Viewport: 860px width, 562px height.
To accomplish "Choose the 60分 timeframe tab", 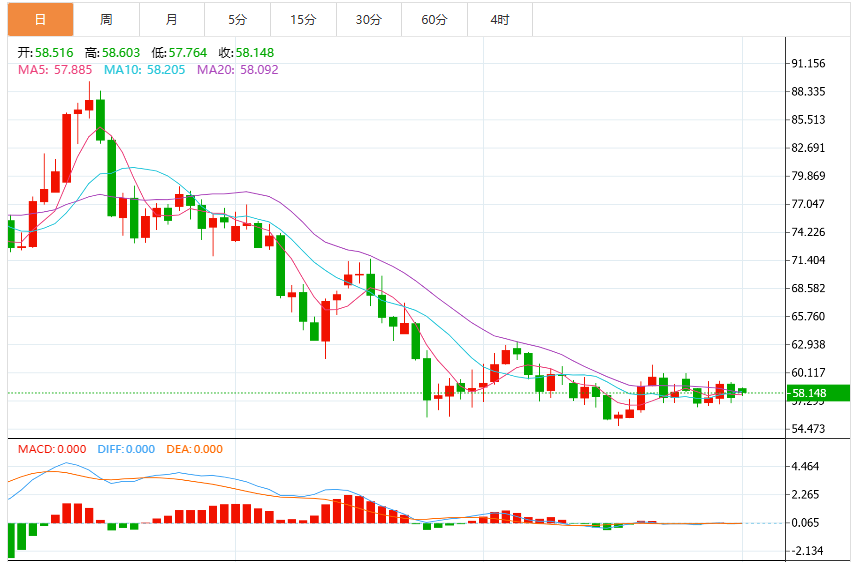I will pyautogui.click(x=434, y=20).
